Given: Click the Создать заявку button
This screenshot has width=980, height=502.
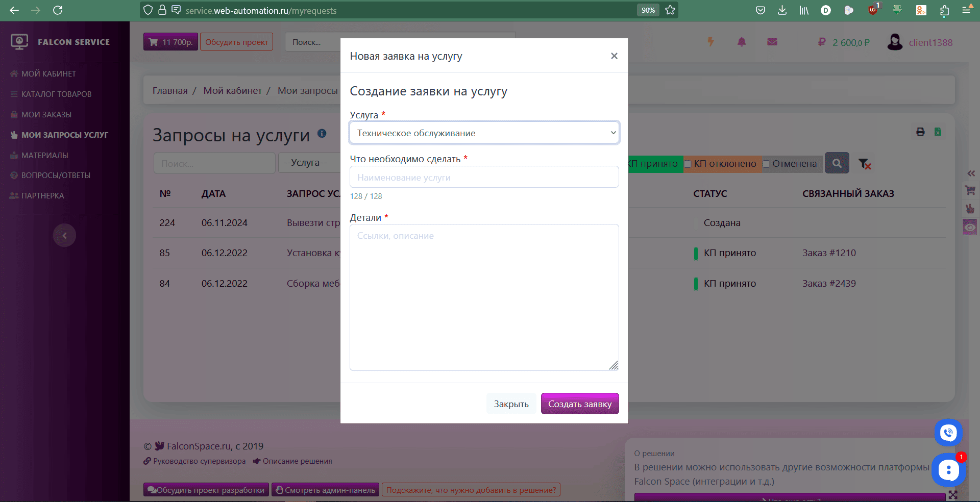Looking at the screenshot, I should [580, 404].
